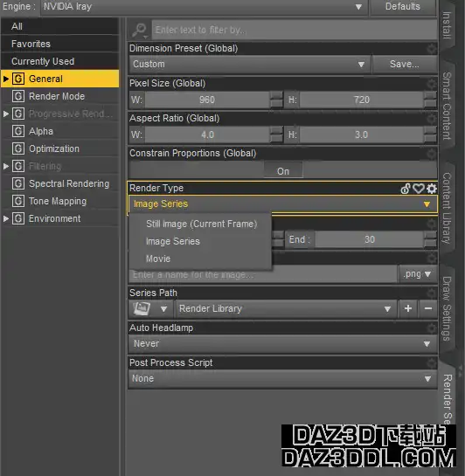Click the Pixel Size width value 960
465x476 pixels.
coord(207,100)
